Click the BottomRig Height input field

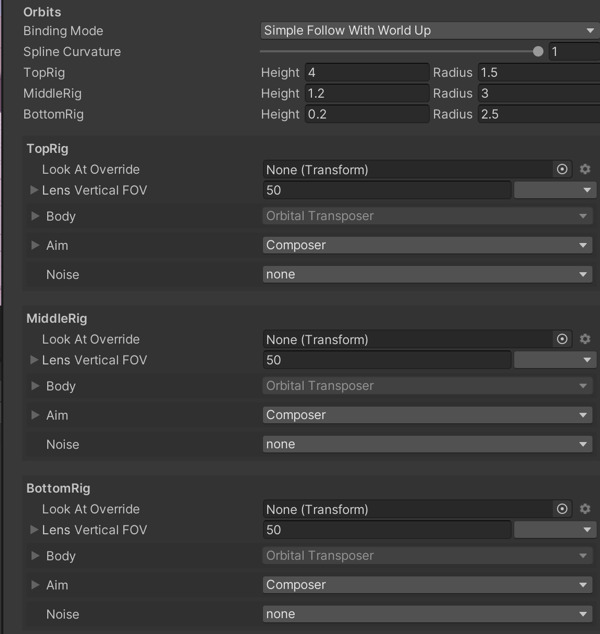(366, 115)
